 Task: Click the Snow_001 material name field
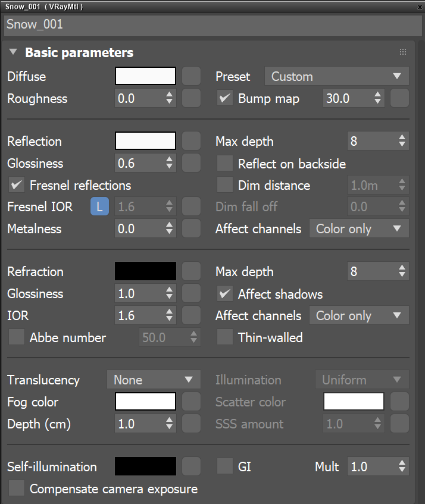tap(212, 25)
